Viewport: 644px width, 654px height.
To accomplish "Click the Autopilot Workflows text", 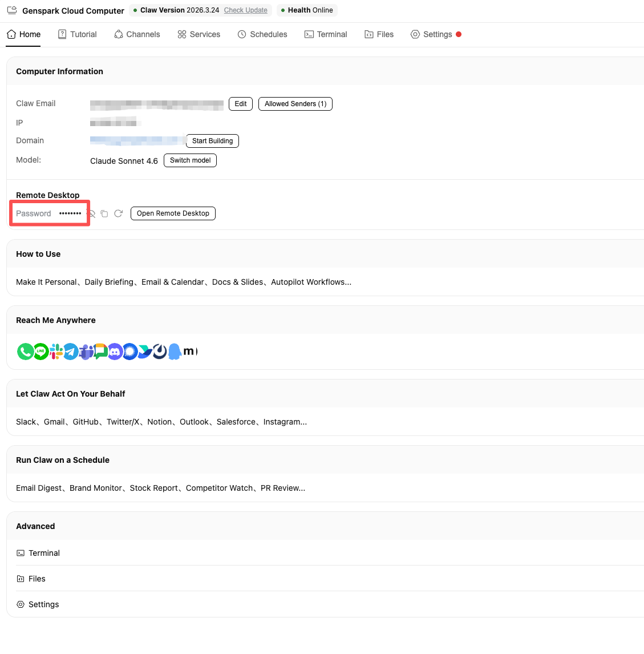I will pos(311,282).
